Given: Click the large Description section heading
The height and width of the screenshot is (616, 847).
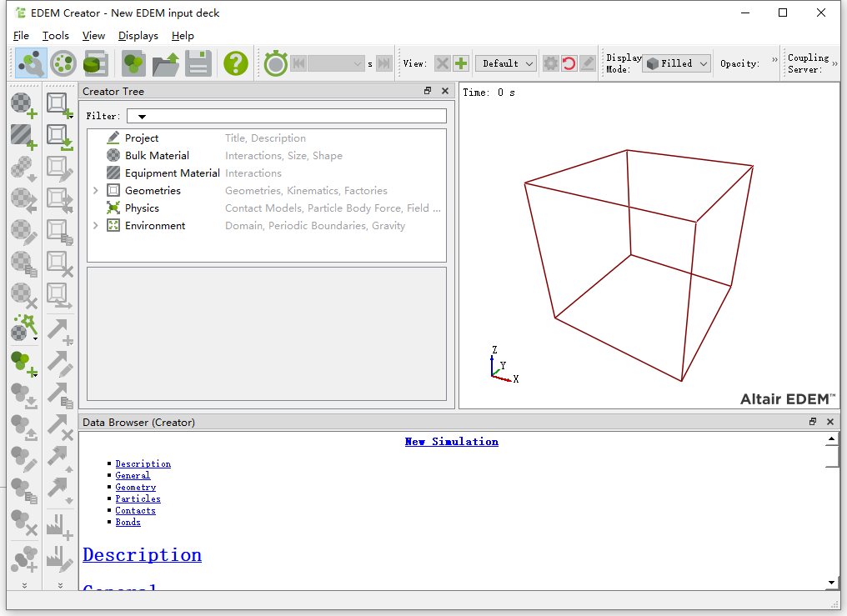Looking at the screenshot, I should tap(142, 555).
